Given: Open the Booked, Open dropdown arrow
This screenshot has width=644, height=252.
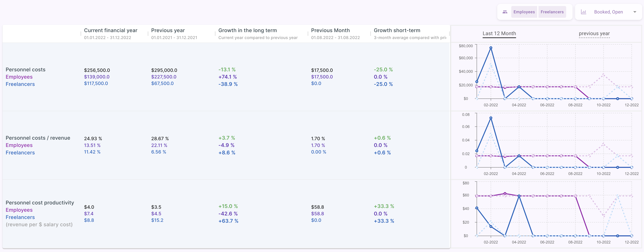Looking at the screenshot, I should click(635, 12).
